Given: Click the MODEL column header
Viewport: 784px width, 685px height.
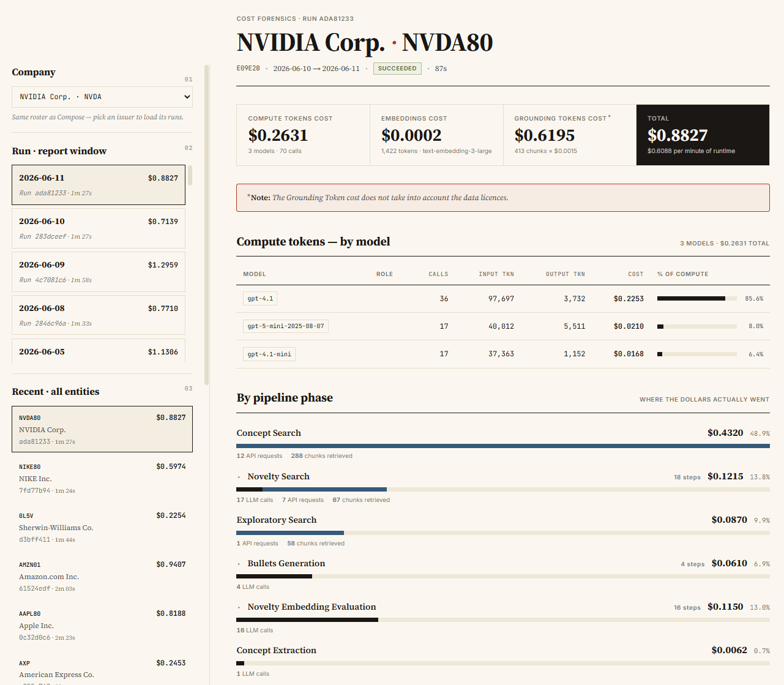Looking at the screenshot, I should point(255,274).
